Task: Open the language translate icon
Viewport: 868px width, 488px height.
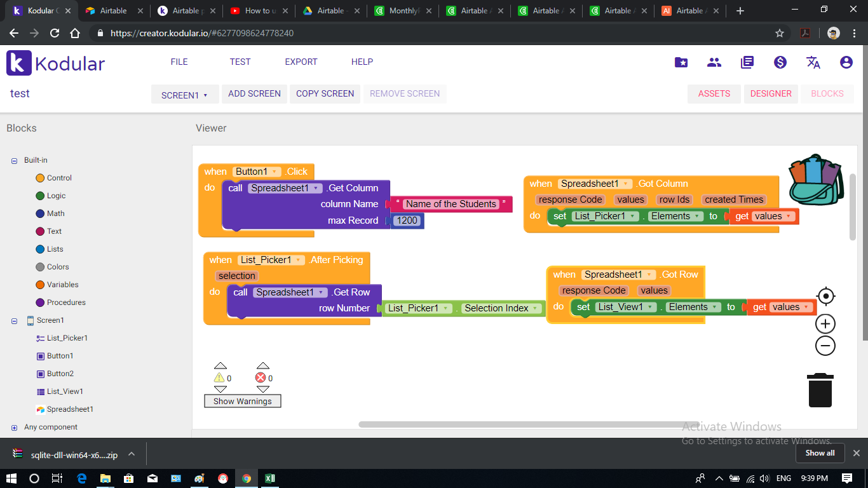Action: pyautogui.click(x=813, y=62)
